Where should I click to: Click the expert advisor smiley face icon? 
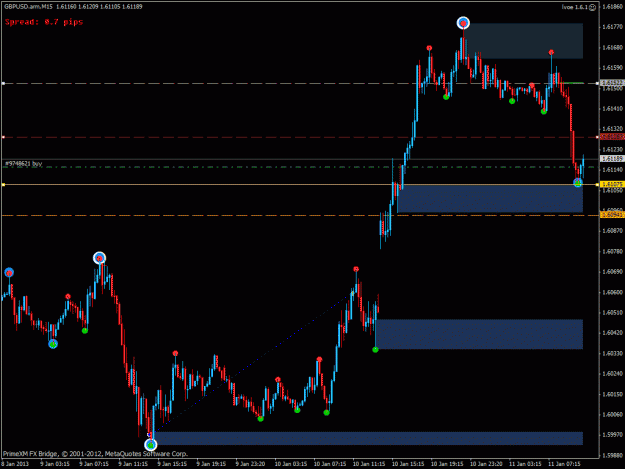[x=592, y=7]
